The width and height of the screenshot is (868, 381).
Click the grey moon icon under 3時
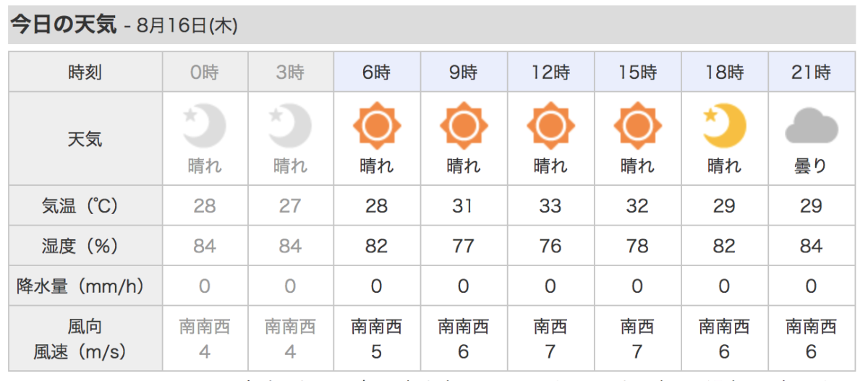click(x=290, y=127)
